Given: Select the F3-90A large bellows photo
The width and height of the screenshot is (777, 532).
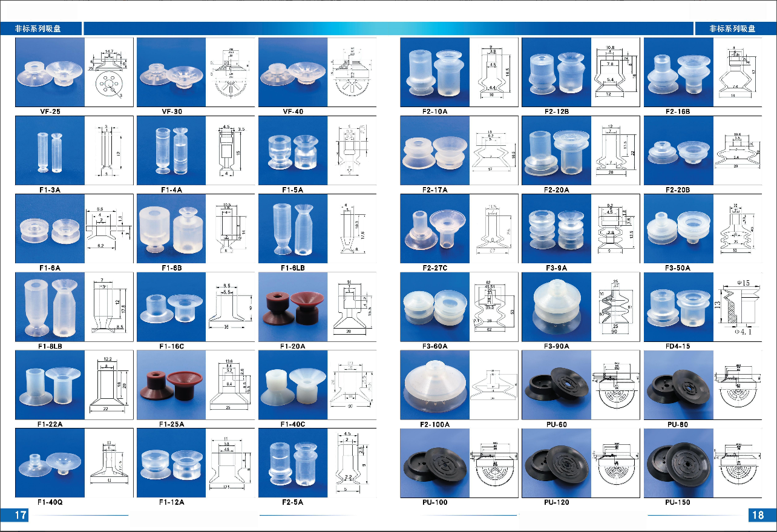Looking at the screenshot, I should [556, 307].
